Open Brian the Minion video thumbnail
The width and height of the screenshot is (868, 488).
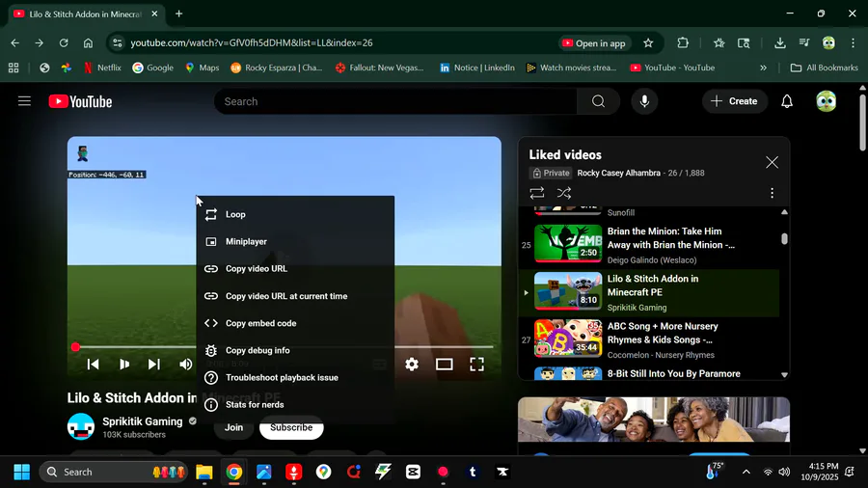568,243
